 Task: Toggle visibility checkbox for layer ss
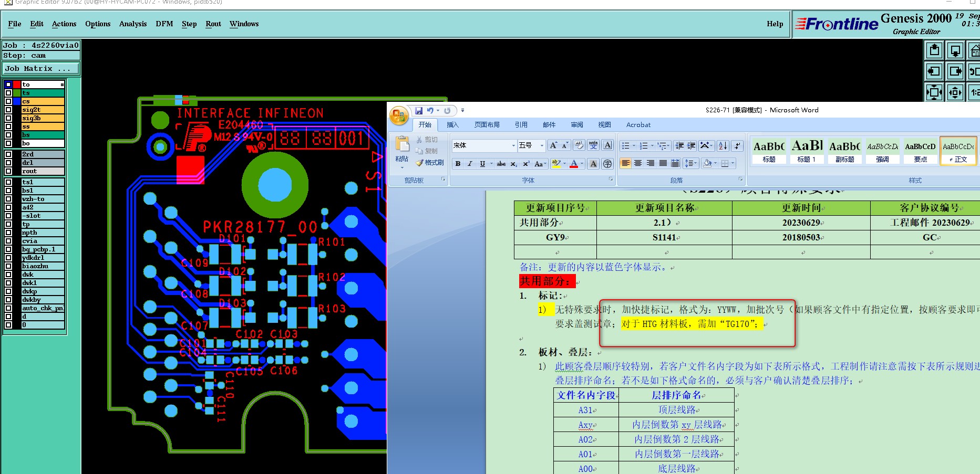8,127
